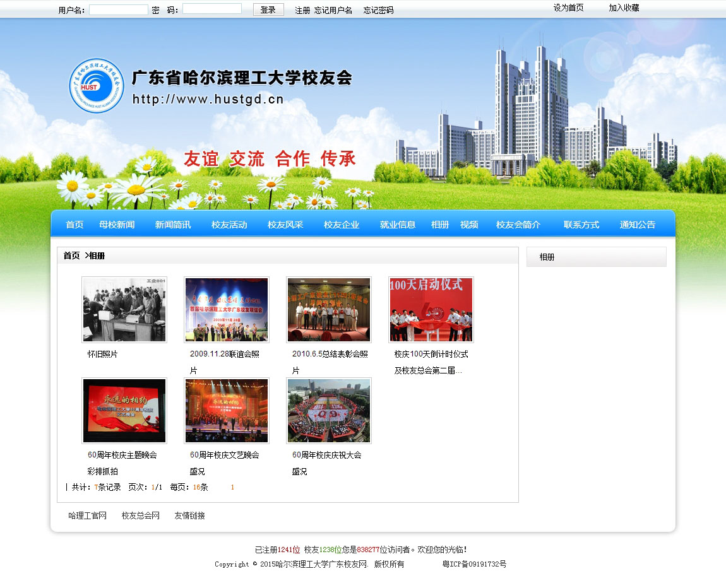The image size is (726, 588).
Task: Open the 怀旧照片 album thumbnail
Action: [x=124, y=310]
